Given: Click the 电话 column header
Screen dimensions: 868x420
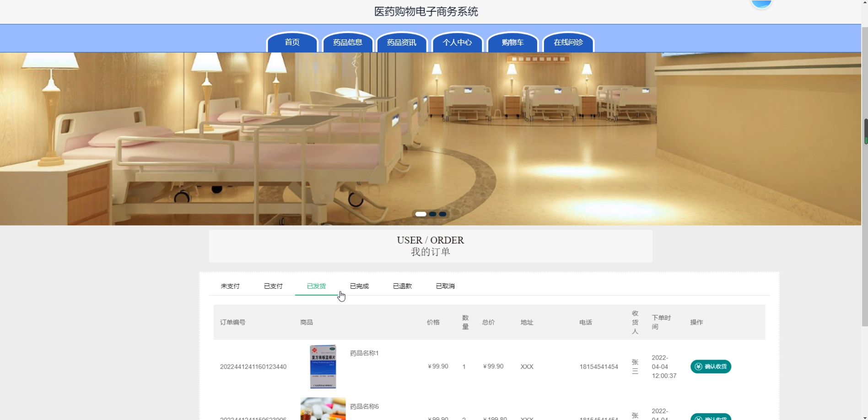Looking at the screenshot, I should pyautogui.click(x=586, y=322).
